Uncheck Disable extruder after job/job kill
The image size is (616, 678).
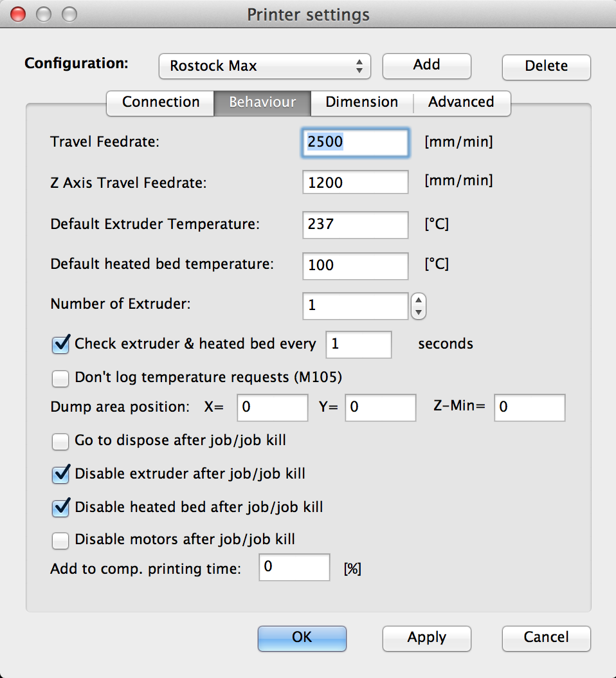60,475
